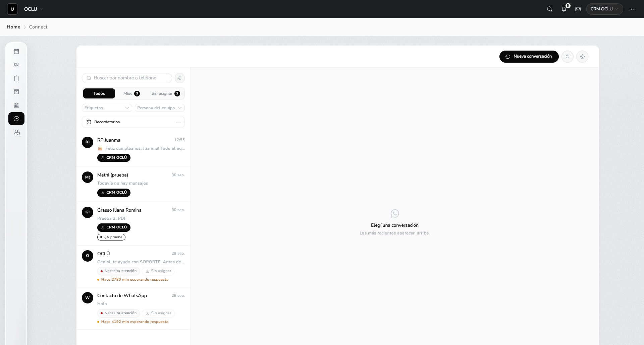644x345 pixels.
Task: Go to Home breadcrumb
Action: pyautogui.click(x=13, y=27)
